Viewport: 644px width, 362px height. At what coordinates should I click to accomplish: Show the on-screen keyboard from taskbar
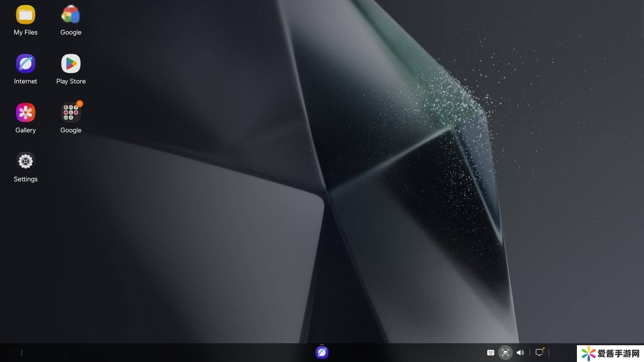point(490,353)
